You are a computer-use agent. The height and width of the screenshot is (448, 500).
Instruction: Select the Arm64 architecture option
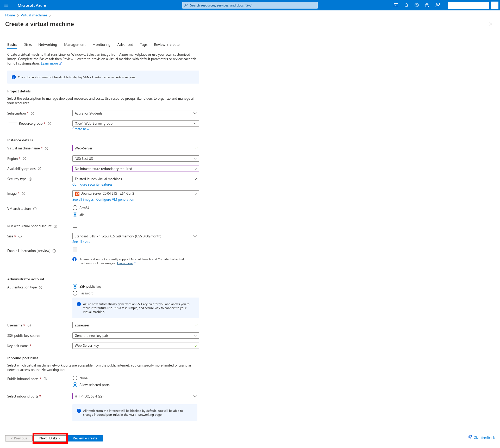(x=75, y=208)
